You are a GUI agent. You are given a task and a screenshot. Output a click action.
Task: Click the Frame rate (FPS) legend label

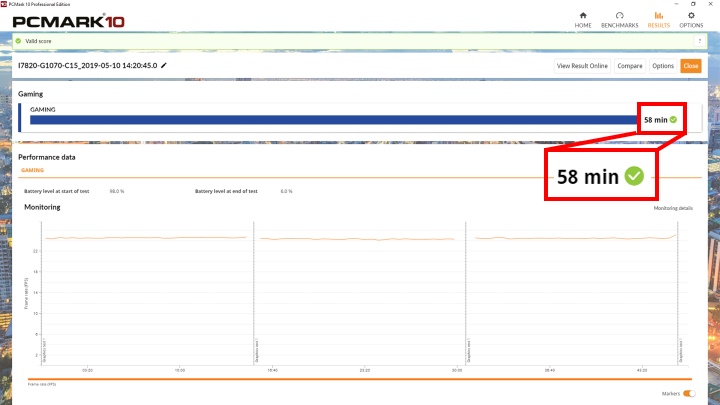pos(42,384)
